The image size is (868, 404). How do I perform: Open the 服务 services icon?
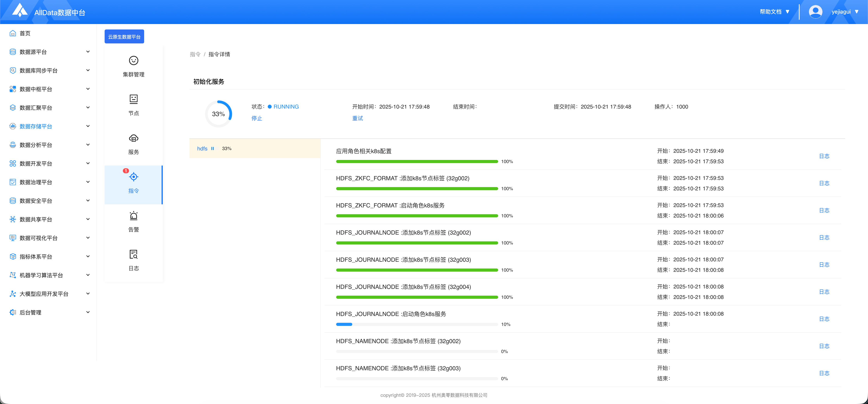pyautogui.click(x=133, y=138)
